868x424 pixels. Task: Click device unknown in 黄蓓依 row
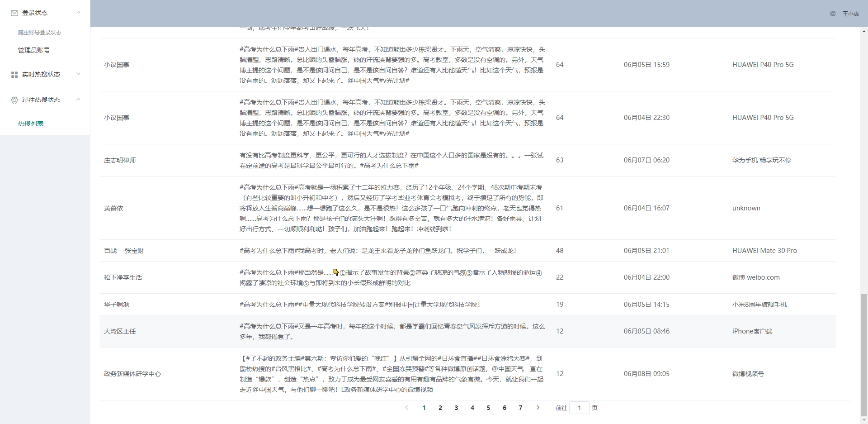pyautogui.click(x=746, y=208)
